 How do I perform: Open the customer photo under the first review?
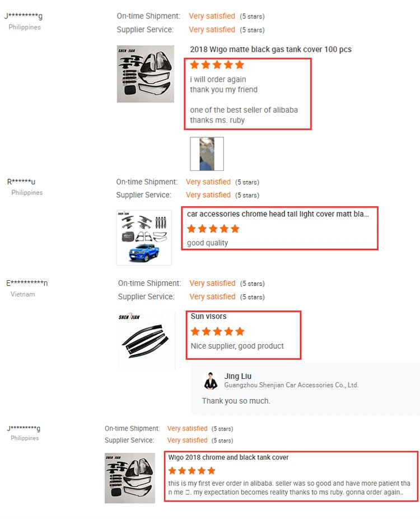(x=207, y=154)
